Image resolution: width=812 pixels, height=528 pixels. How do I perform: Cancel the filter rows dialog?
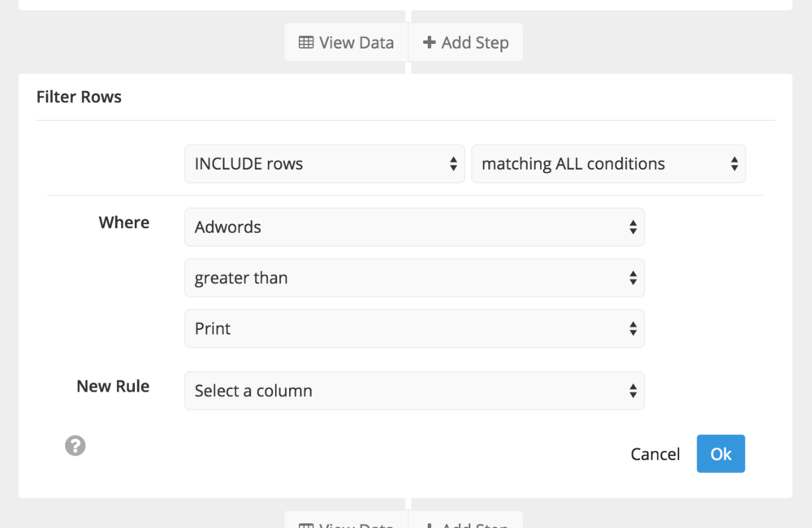[x=655, y=454]
